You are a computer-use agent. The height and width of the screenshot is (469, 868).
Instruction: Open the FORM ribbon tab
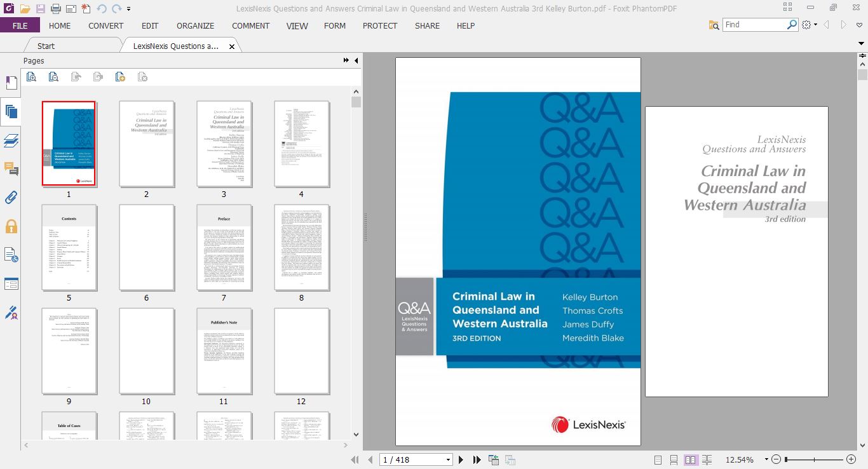(335, 25)
